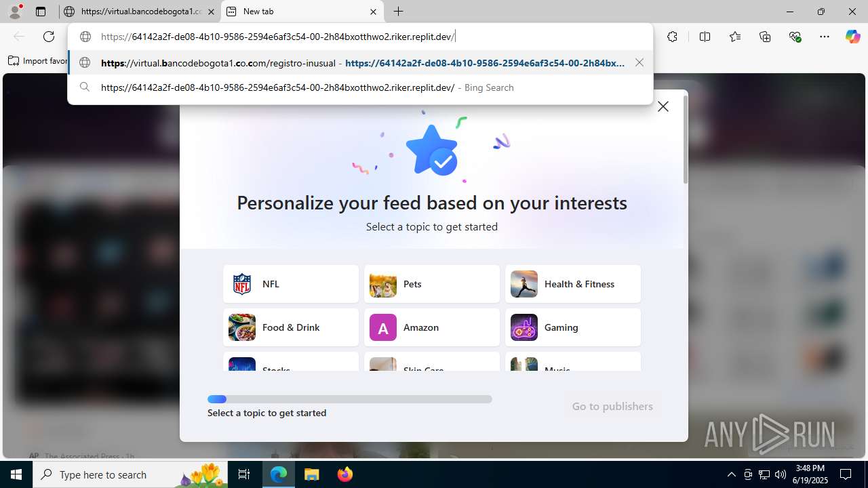This screenshot has height=488, width=868.
Task: Refresh the page with the reload icon
Action: [49, 37]
